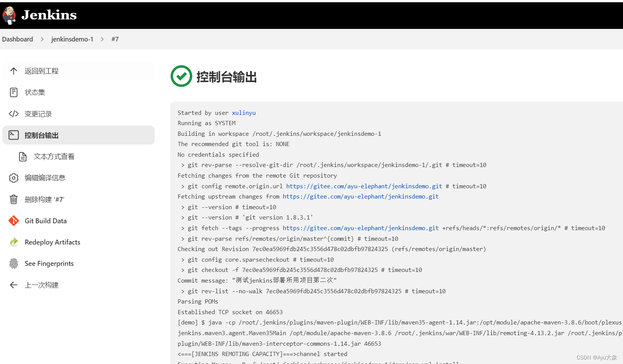Screen dimensions: 623x364
Task: Click the Redeploy Artifacts arrow icon
Action: [14, 242]
